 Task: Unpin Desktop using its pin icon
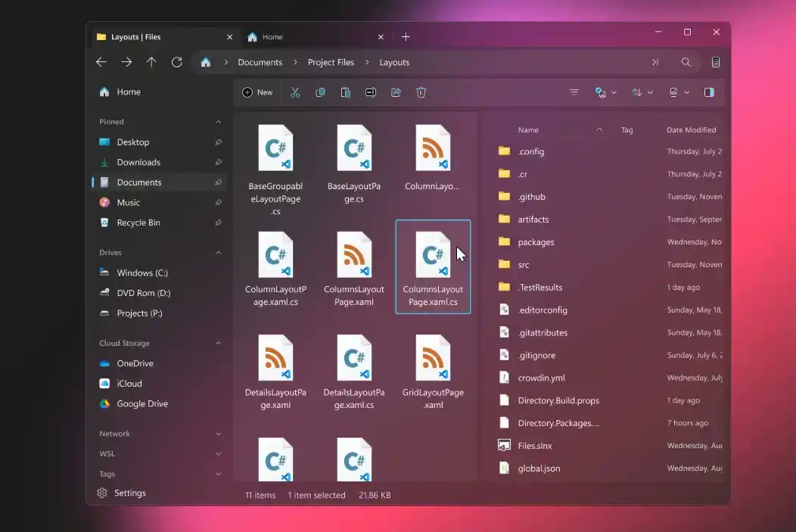click(218, 142)
